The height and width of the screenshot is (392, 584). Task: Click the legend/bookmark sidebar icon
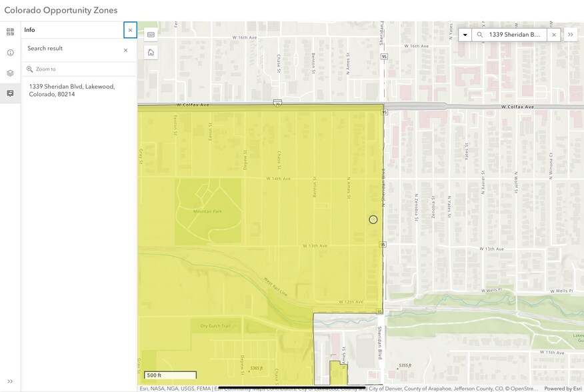tap(9, 93)
